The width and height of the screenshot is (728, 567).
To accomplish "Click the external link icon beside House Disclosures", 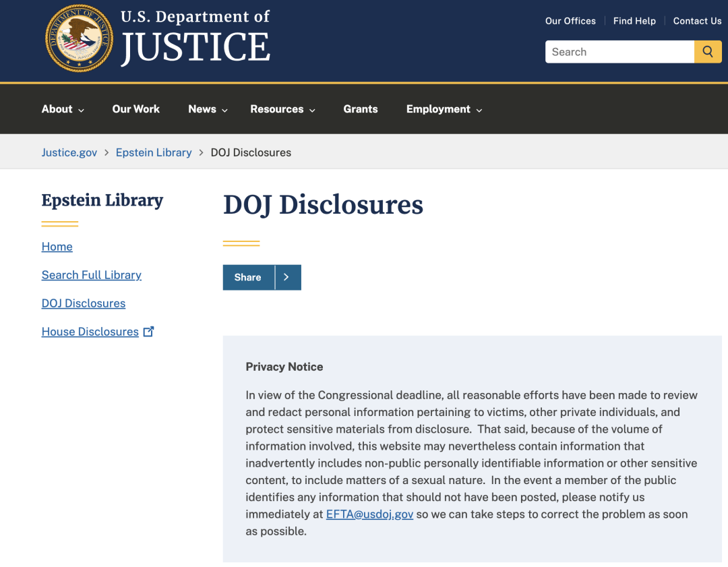I will (x=148, y=332).
